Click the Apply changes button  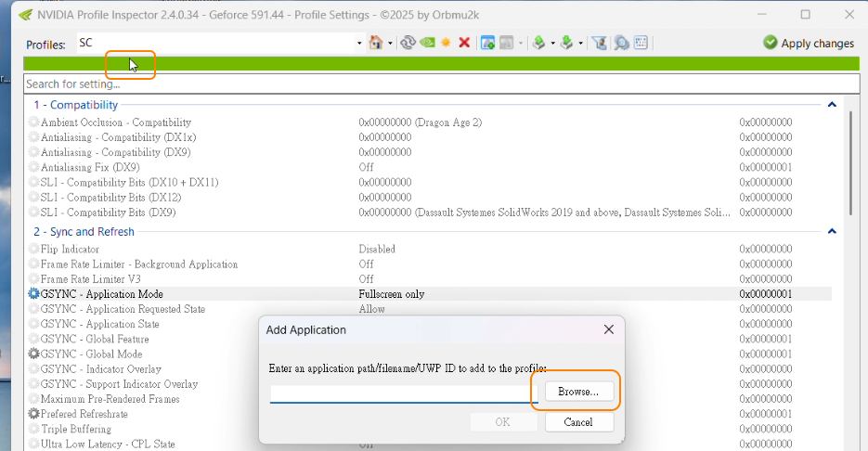click(808, 43)
